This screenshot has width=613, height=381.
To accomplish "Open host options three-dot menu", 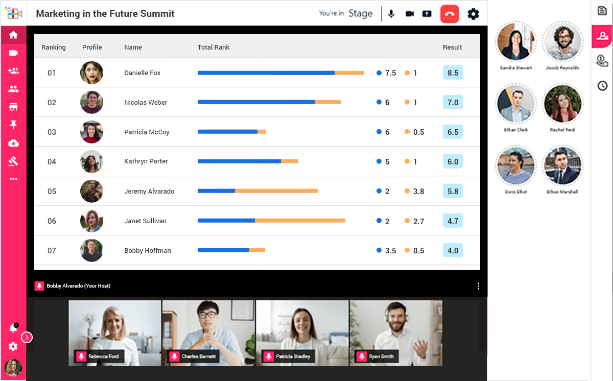I will tap(478, 286).
